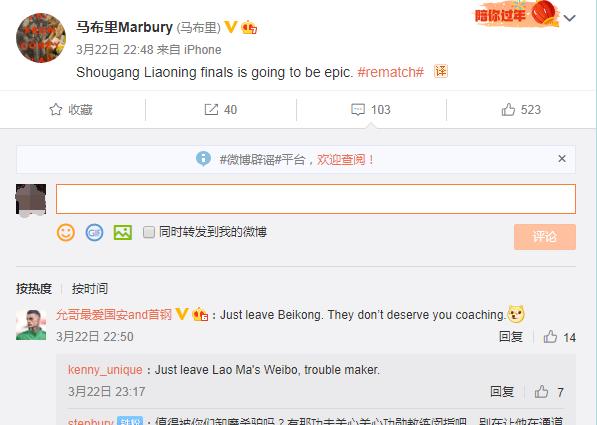The width and height of the screenshot is (597, 425).
Task: Reply to kenny_unique's comment
Action: (501, 392)
